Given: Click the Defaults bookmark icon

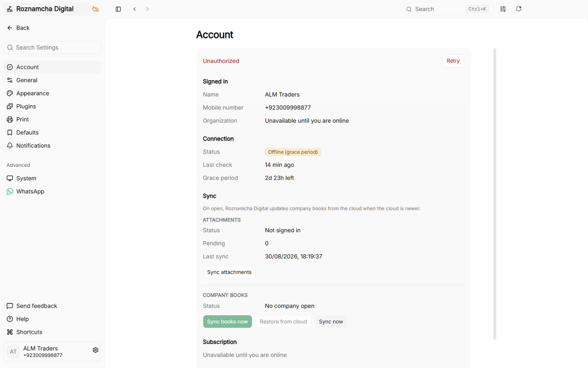Looking at the screenshot, I should pos(10,132).
